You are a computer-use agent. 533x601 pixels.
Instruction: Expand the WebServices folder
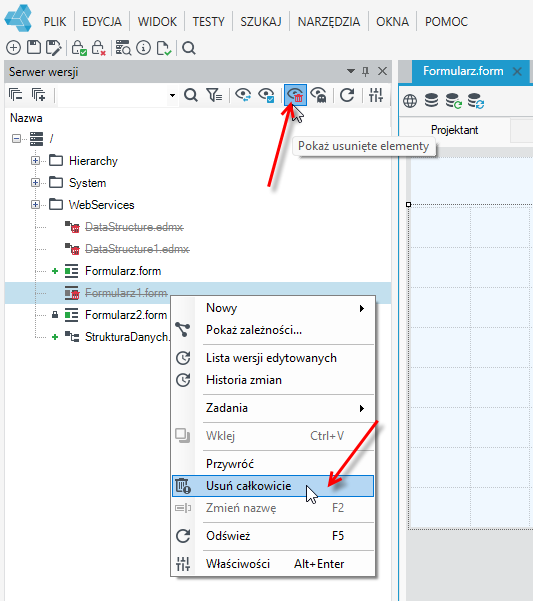click(35, 205)
